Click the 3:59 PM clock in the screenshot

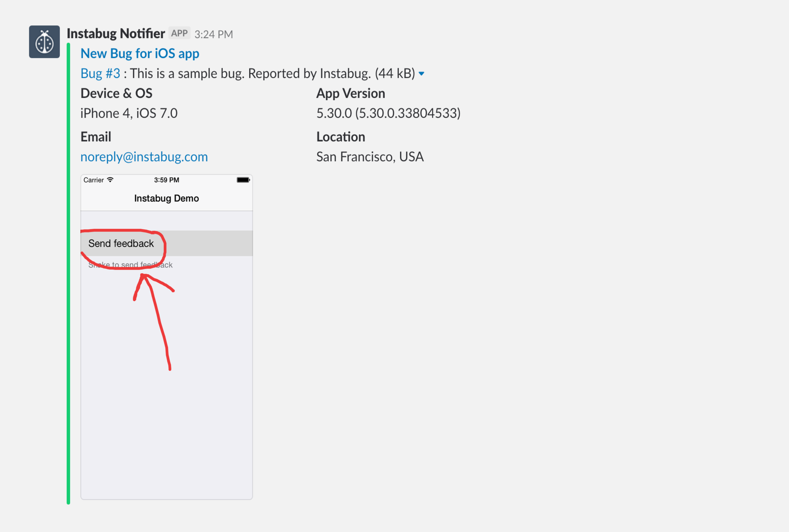click(x=166, y=180)
